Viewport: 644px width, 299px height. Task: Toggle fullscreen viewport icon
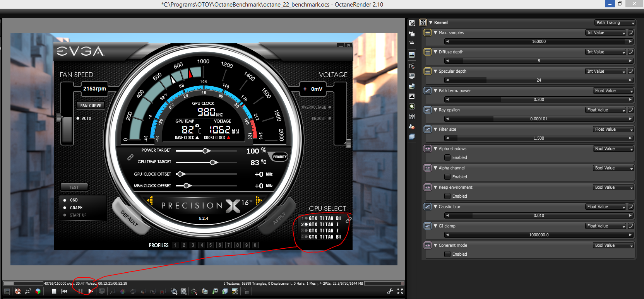[400, 291]
